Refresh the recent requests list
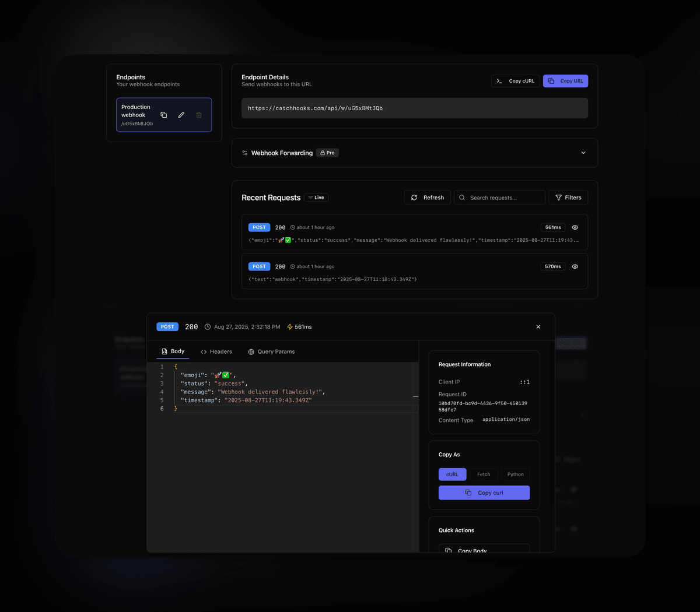The height and width of the screenshot is (612, 700). 428,198
